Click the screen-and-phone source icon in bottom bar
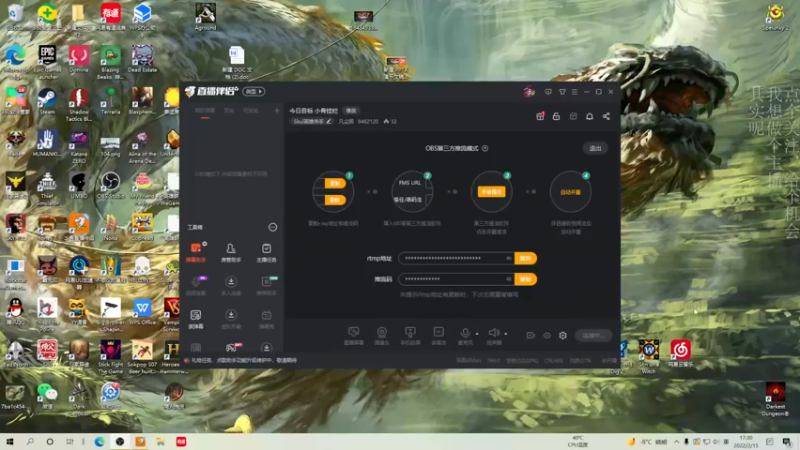 coord(410,336)
